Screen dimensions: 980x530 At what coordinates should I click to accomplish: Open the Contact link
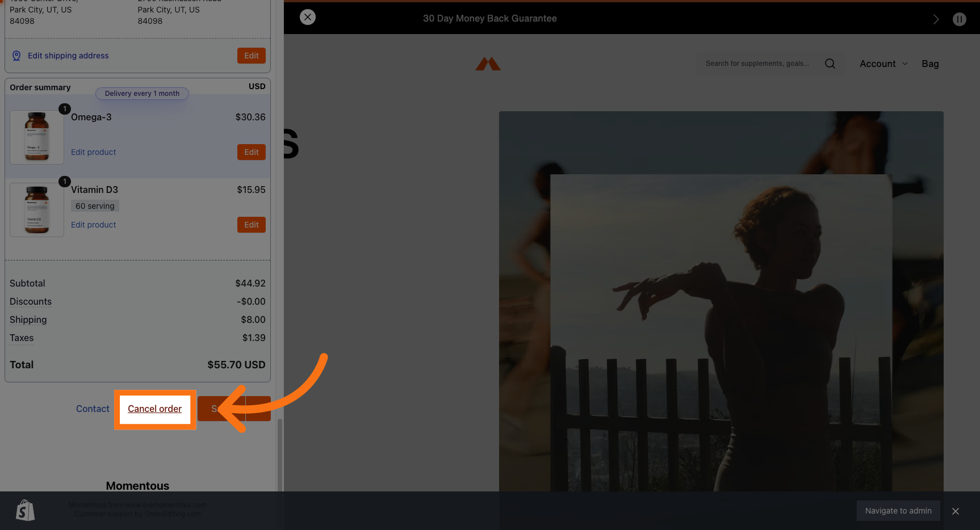[x=93, y=409]
